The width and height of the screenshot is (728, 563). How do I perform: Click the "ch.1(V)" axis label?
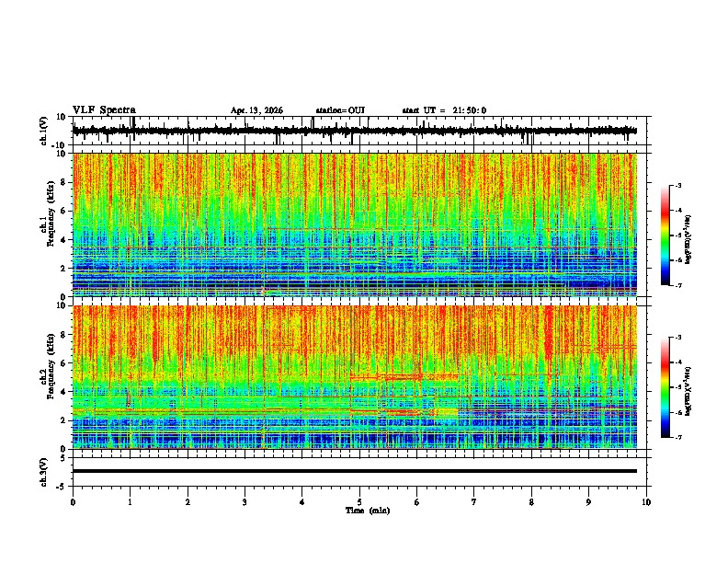pyautogui.click(x=44, y=131)
